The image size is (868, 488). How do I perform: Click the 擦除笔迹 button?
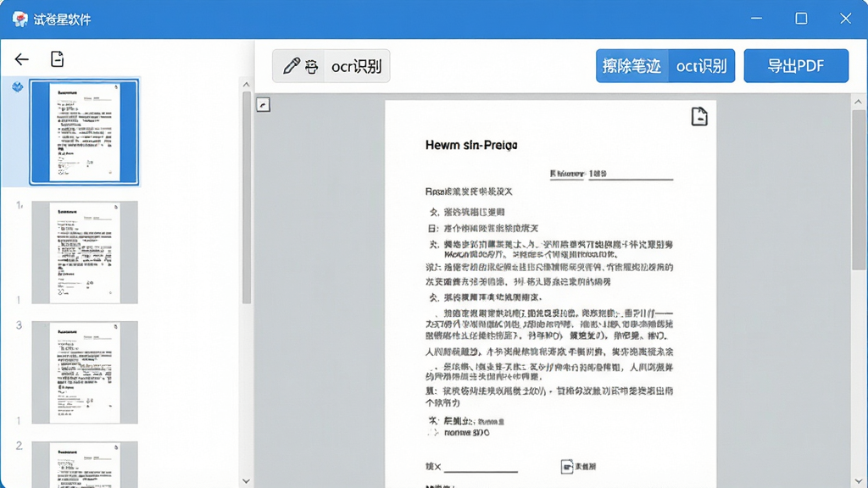coord(632,66)
